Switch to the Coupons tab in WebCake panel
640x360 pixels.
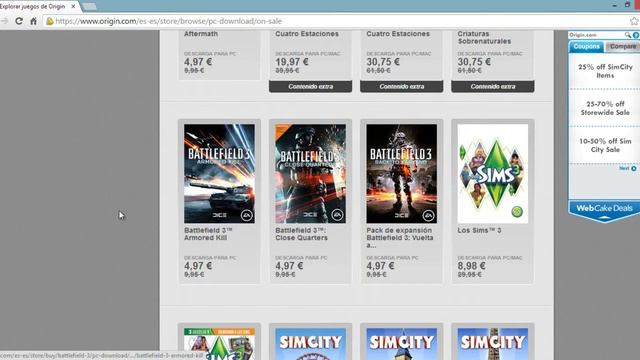coord(586,47)
